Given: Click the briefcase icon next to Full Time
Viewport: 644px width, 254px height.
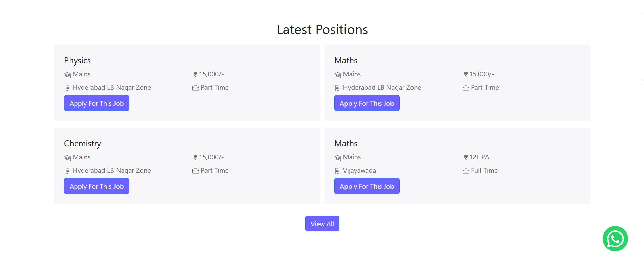Looking at the screenshot, I should pyautogui.click(x=466, y=171).
